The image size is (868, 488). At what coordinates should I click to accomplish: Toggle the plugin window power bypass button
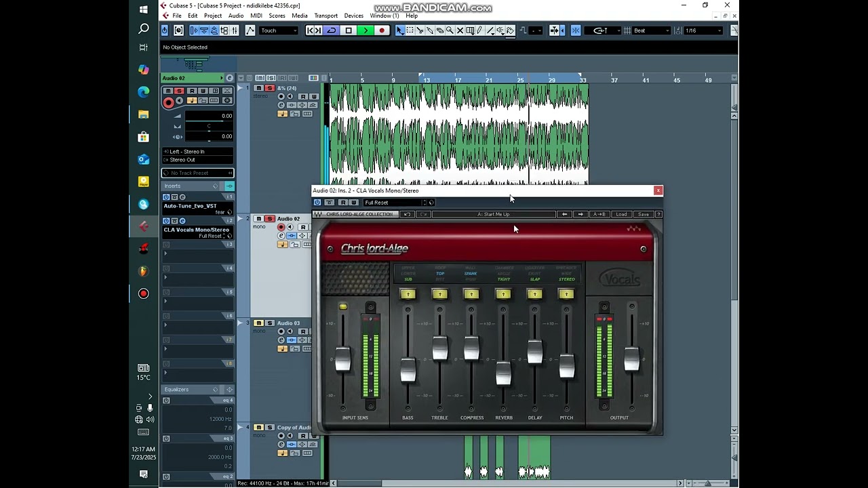coord(317,203)
